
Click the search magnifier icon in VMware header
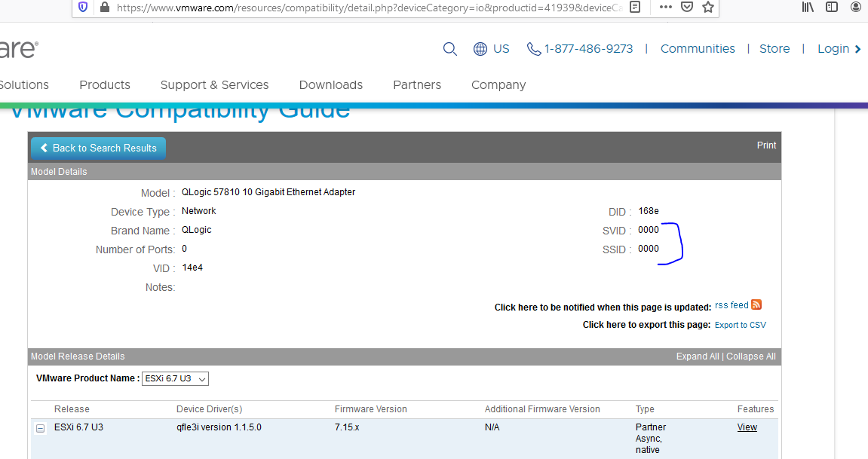450,48
